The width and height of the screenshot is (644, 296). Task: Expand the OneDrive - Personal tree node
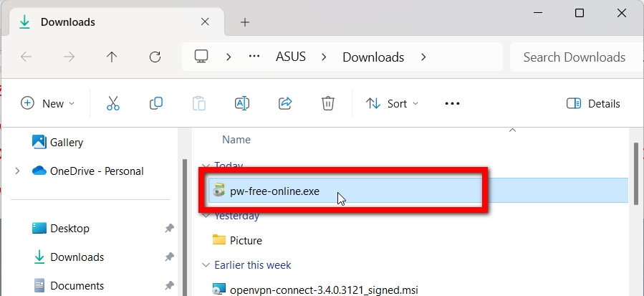click(x=17, y=171)
